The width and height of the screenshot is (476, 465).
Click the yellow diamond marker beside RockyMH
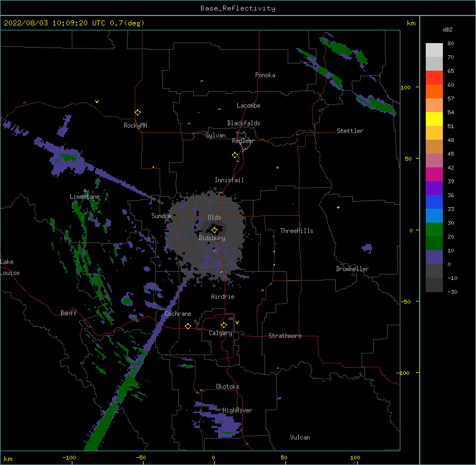(137, 113)
